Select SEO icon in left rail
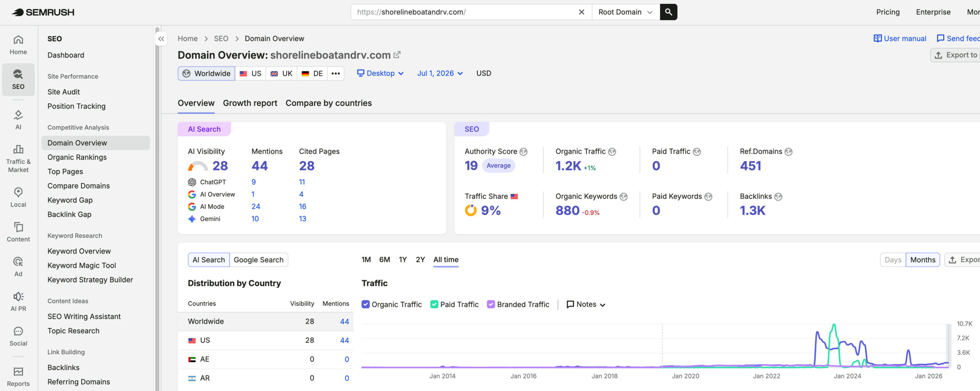This screenshot has height=391, width=980. click(18, 80)
